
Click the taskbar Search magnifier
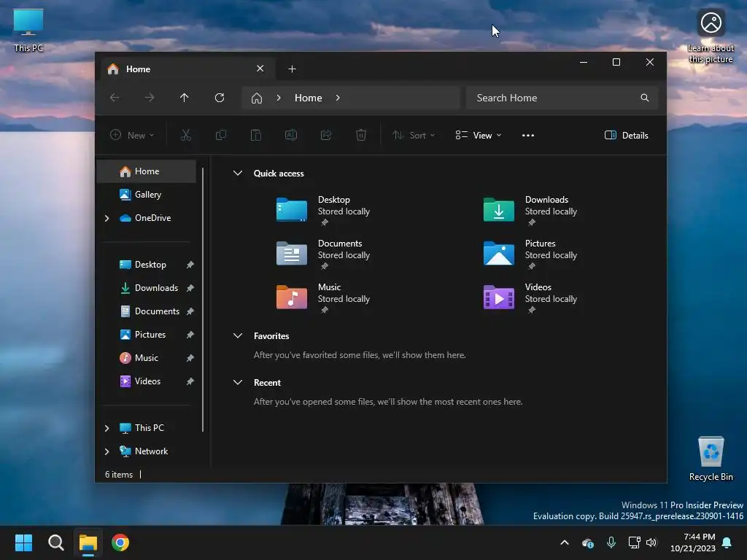[55, 542]
